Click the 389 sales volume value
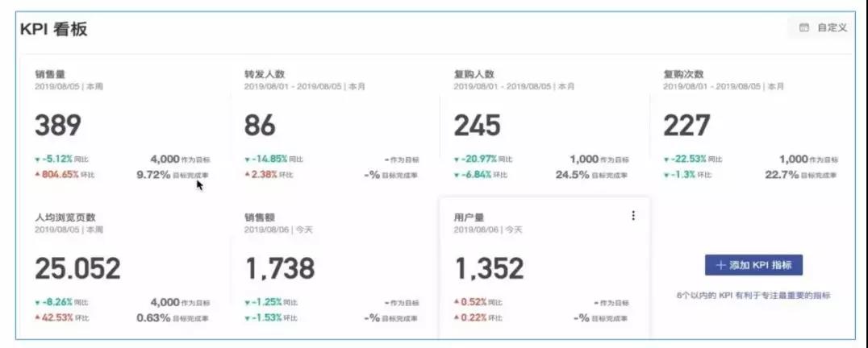This screenshot has height=348, width=868. (58, 126)
